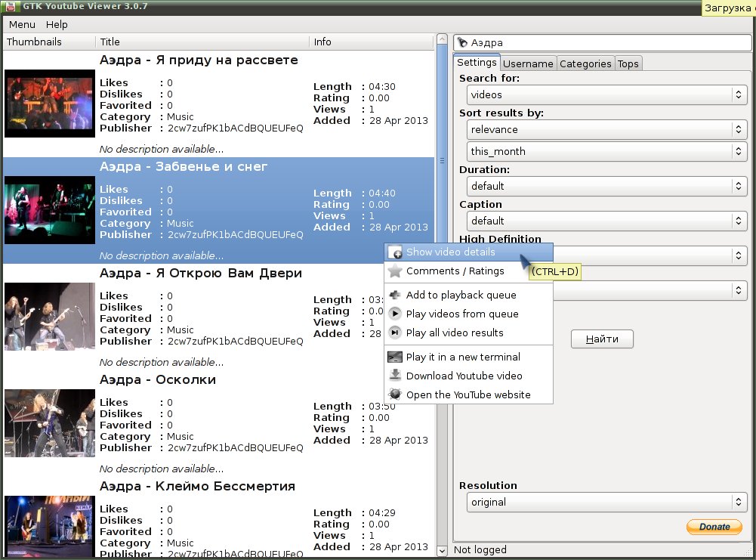This screenshot has height=560, width=756.
Task: Open the Help menu
Action: (x=57, y=25)
